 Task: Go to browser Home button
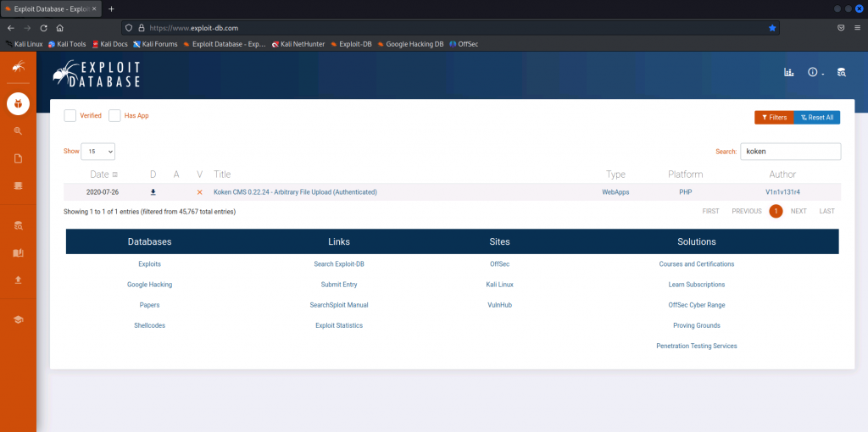tap(60, 28)
